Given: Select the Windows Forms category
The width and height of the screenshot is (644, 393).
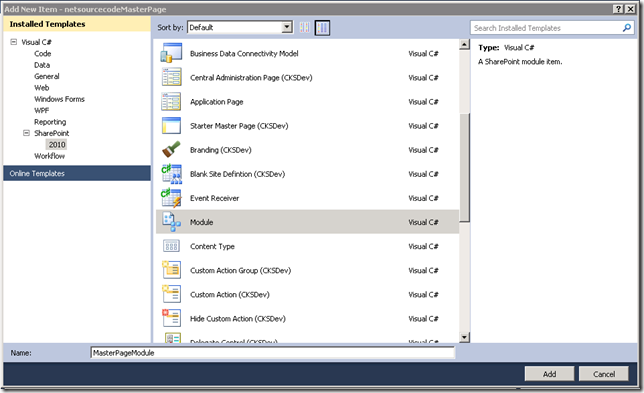Looking at the screenshot, I should click(x=59, y=99).
